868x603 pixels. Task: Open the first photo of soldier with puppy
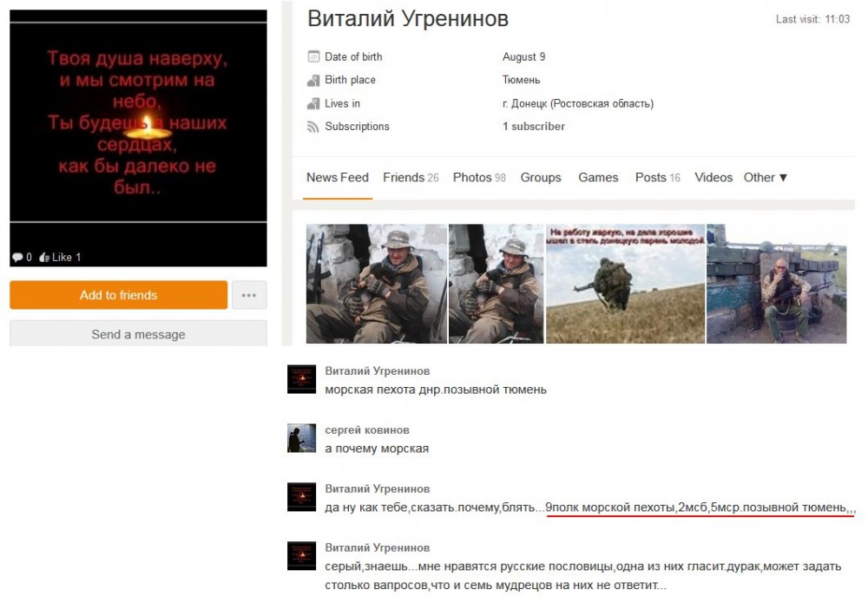click(377, 283)
